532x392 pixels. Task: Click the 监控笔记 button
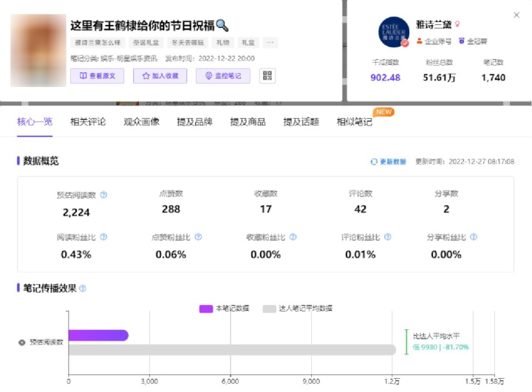pyautogui.click(x=223, y=75)
